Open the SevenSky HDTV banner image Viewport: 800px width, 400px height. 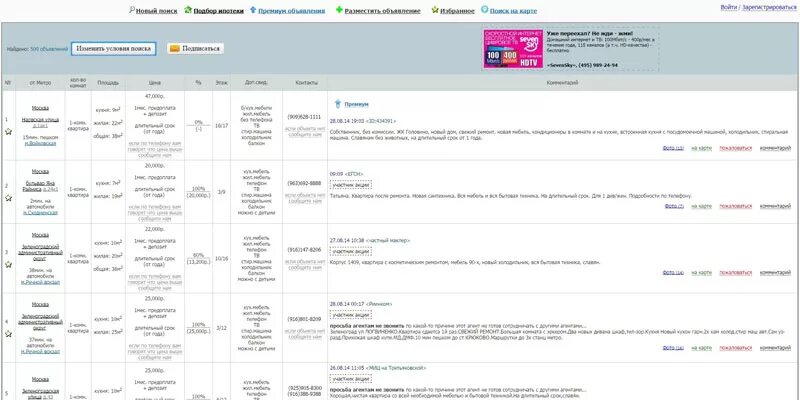coord(513,49)
